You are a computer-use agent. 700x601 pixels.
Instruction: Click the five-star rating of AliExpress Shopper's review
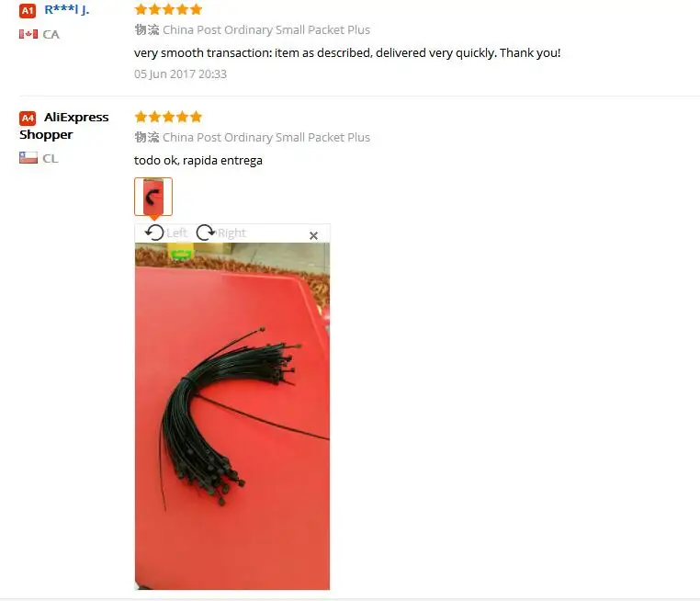(168, 117)
